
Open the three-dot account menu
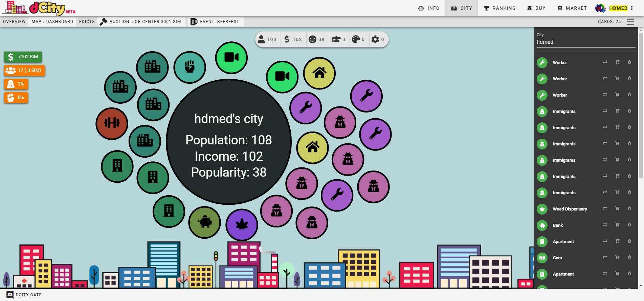[632, 8]
